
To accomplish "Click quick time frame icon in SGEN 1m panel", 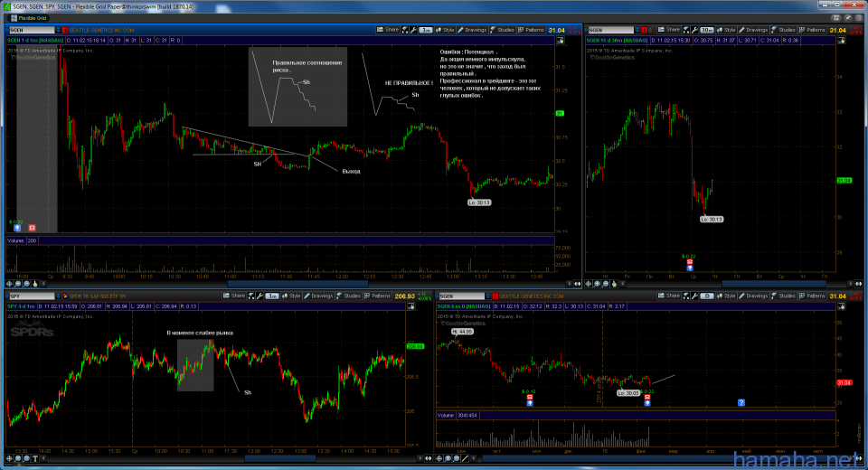I will (405, 30).
